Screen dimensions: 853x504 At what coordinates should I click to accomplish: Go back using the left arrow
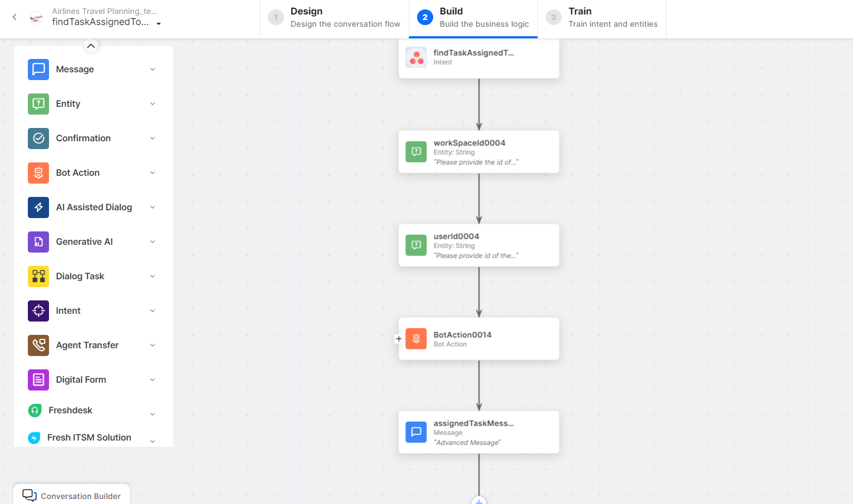tap(15, 17)
